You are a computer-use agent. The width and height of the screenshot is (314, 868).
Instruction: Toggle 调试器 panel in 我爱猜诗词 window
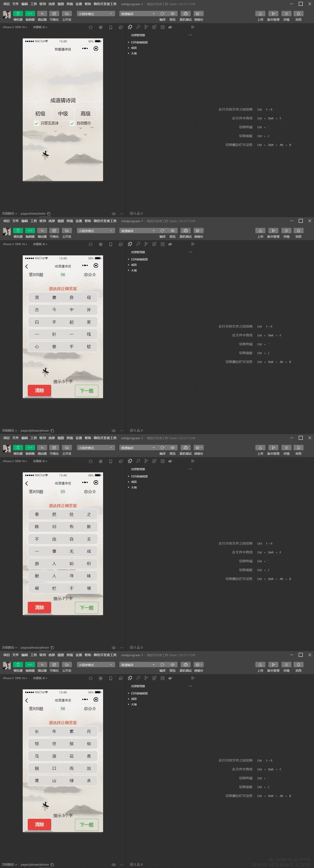(42, 14)
